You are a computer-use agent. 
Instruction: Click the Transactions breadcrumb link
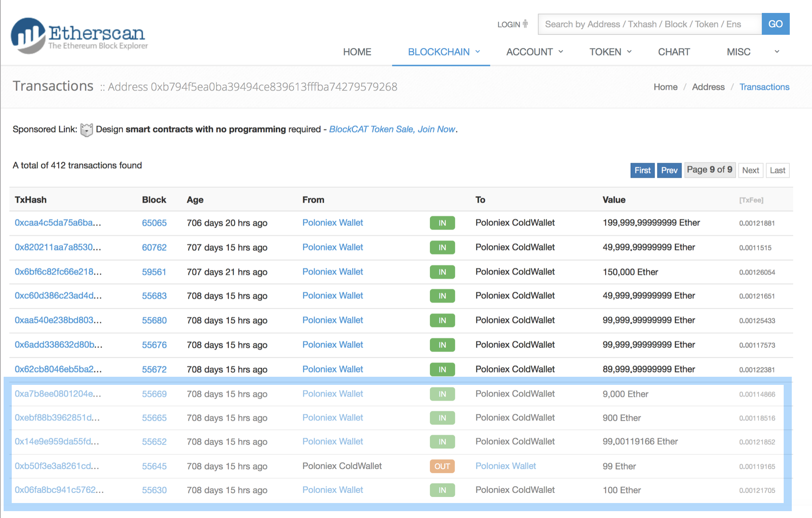pos(764,87)
